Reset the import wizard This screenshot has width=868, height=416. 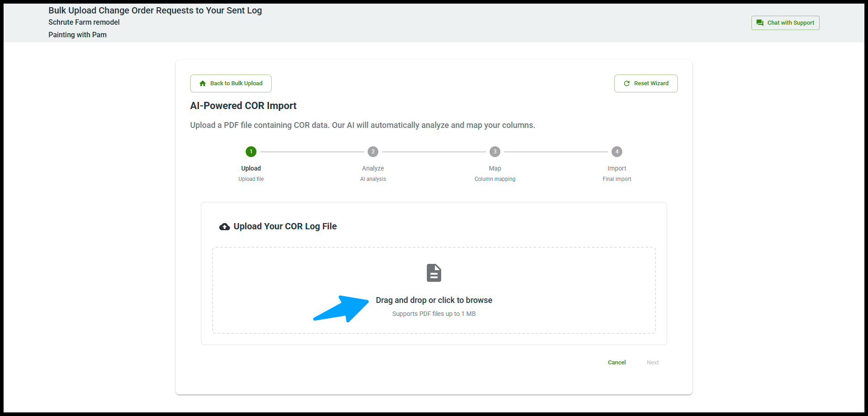tap(646, 83)
